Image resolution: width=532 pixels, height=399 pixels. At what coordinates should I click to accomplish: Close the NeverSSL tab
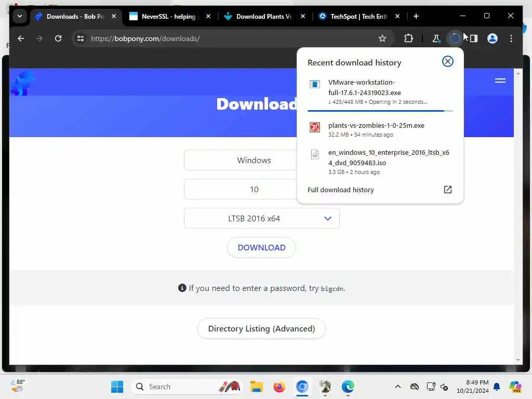[x=208, y=16]
